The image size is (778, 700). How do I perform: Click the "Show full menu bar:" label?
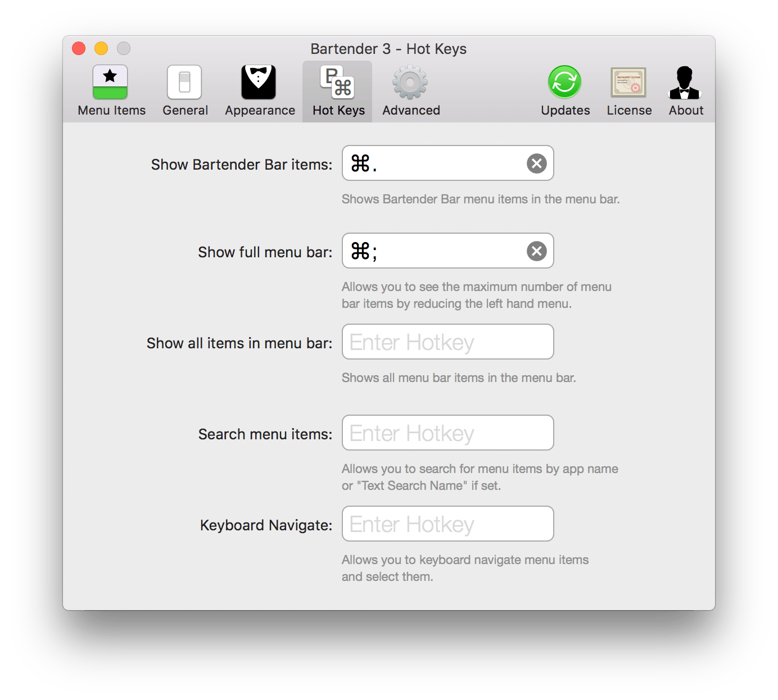pyautogui.click(x=265, y=252)
